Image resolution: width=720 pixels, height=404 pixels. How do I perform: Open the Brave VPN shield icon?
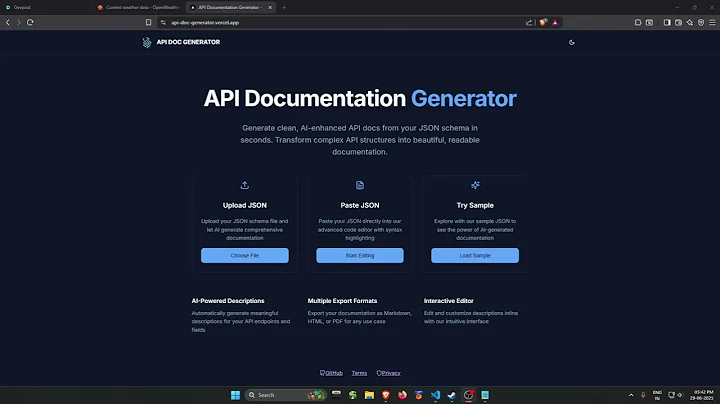(x=701, y=22)
